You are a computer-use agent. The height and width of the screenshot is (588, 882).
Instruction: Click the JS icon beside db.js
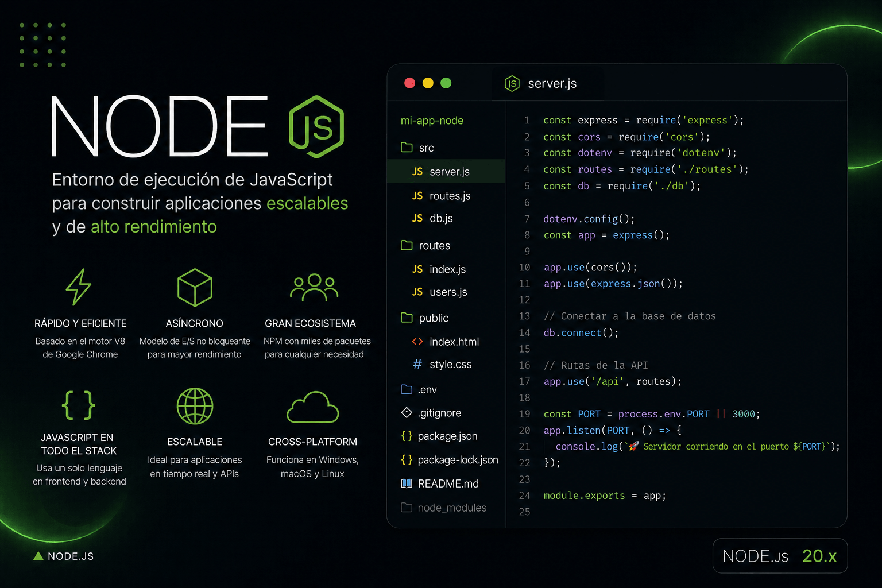tap(417, 218)
